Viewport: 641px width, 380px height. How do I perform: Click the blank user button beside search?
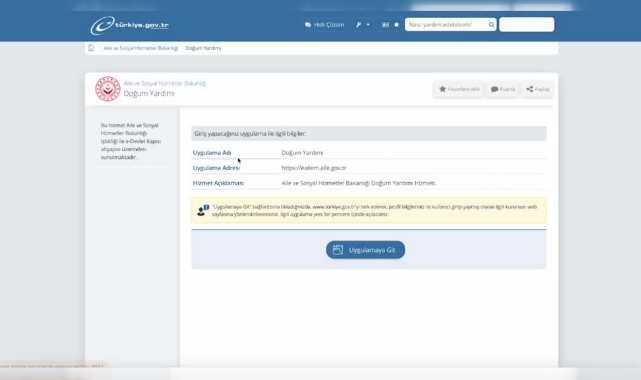coord(527,25)
